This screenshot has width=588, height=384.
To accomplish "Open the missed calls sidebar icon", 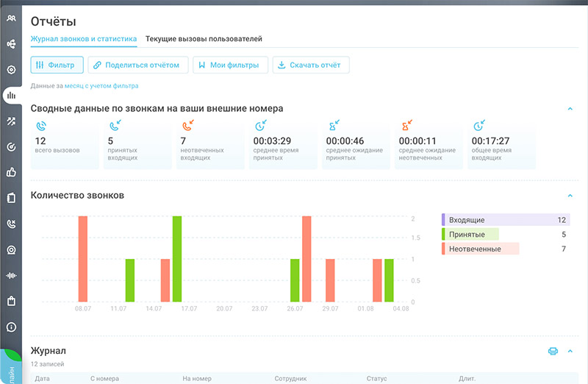I will 11,224.
